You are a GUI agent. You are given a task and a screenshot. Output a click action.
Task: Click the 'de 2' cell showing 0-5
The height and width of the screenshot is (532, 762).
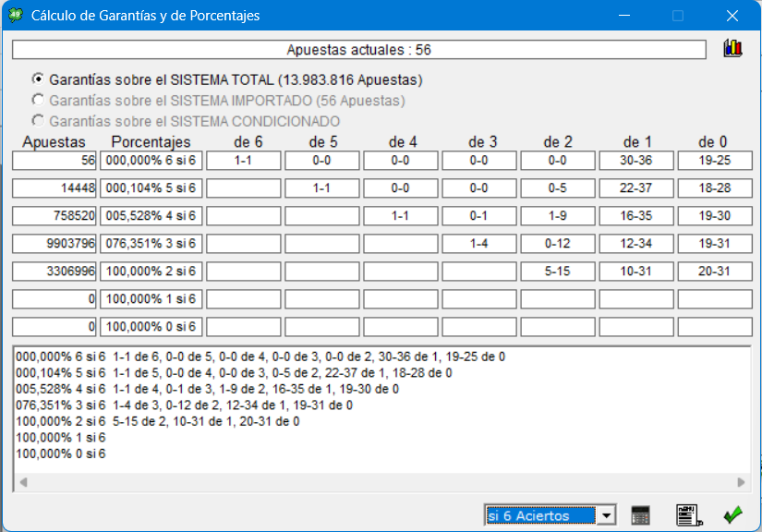[557, 188]
